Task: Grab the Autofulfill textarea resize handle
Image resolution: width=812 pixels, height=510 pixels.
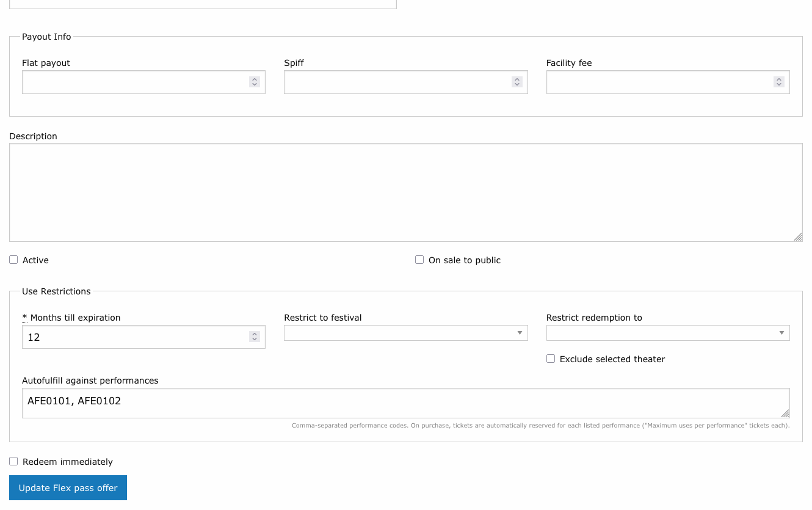Action: click(785, 413)
